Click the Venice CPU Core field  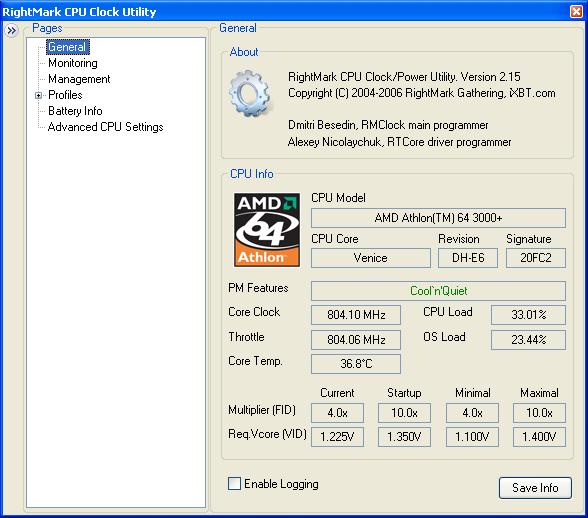371,258
